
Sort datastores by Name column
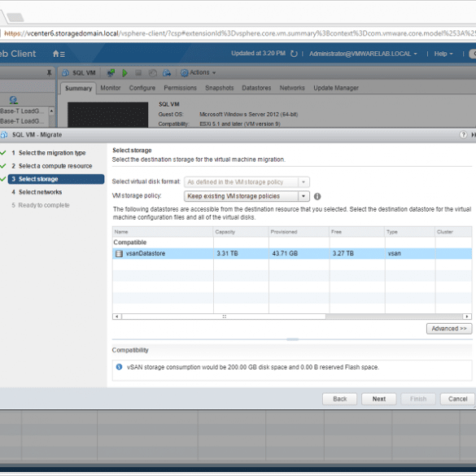[163, 232]
